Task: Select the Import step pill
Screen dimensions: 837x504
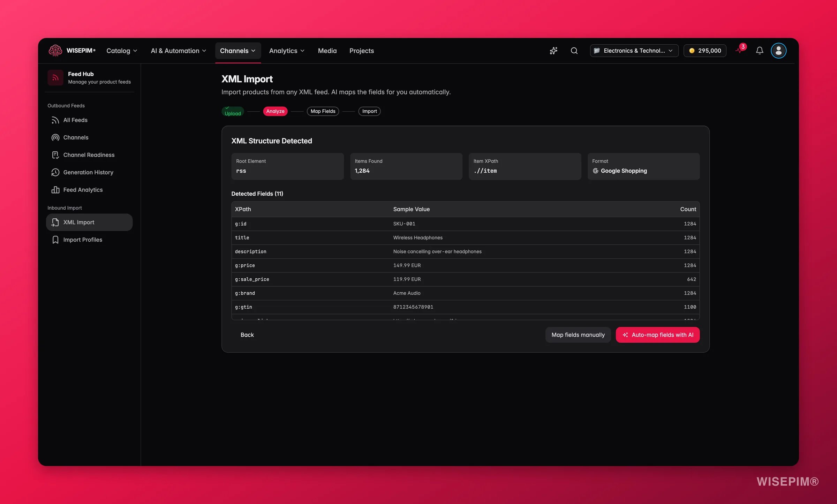Action: (369, 111)
